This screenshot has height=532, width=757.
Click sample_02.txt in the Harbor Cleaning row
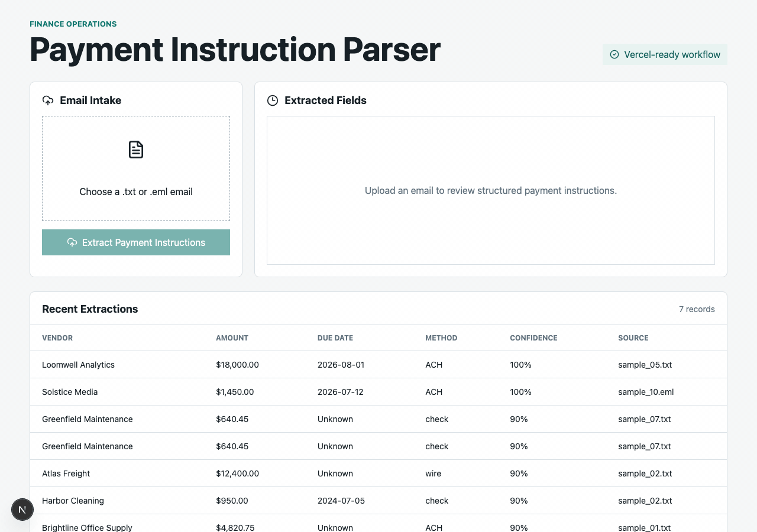(645, 501)
